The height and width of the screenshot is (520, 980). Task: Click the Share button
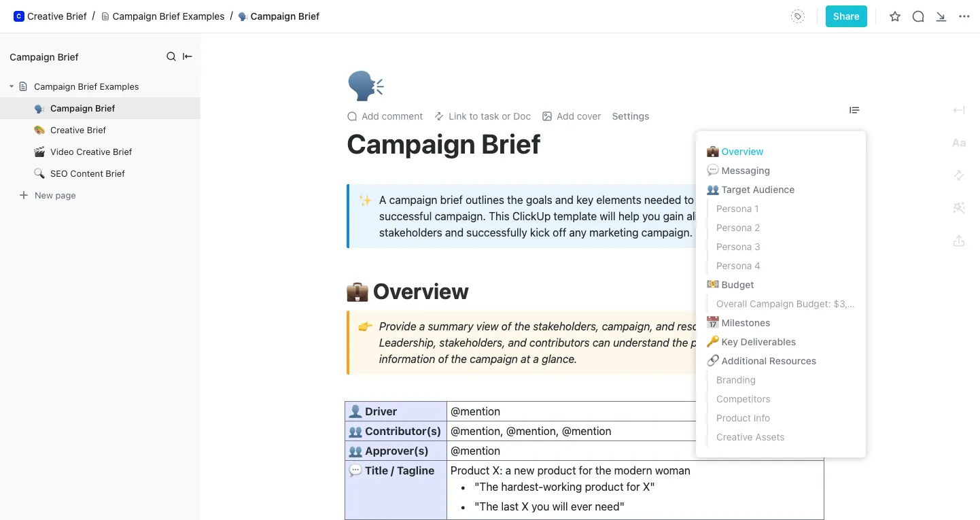[x=846, y=16]
